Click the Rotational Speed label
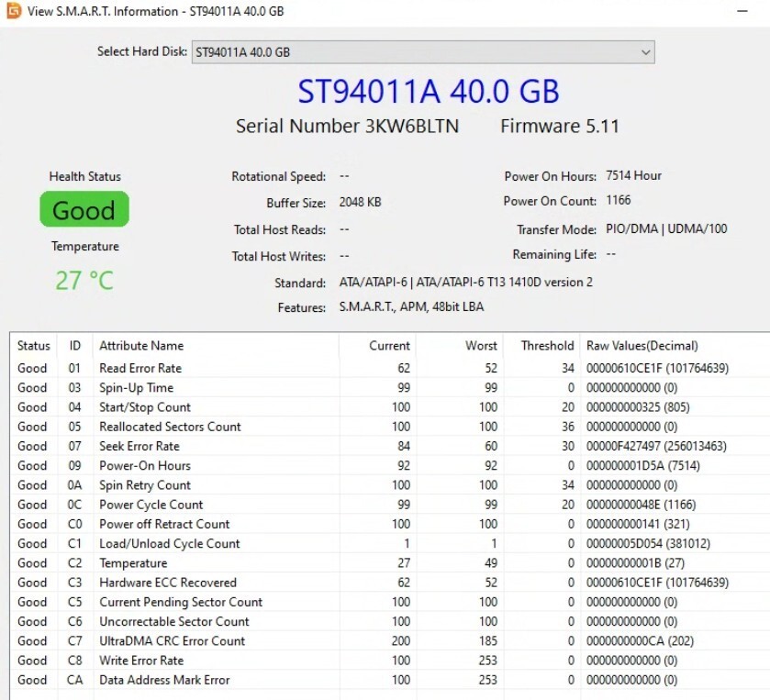The height and width of the screenshot is (700, 770). pos(278,177)
